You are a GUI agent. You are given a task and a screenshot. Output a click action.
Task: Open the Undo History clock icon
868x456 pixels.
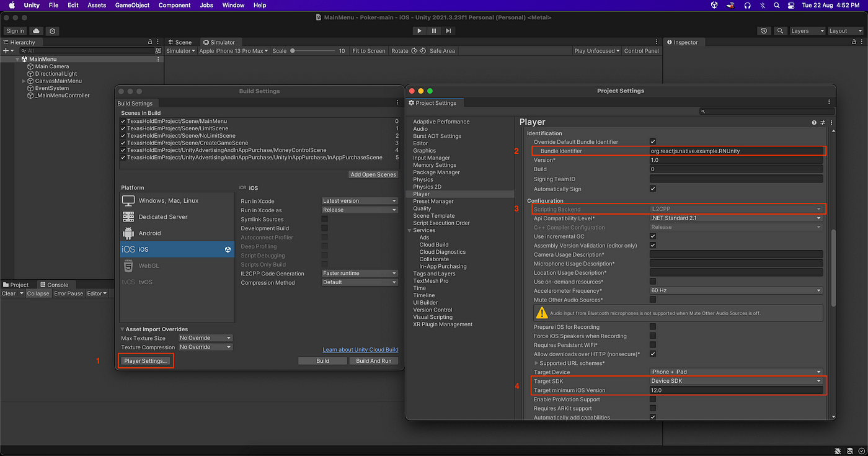coord(764,31)
